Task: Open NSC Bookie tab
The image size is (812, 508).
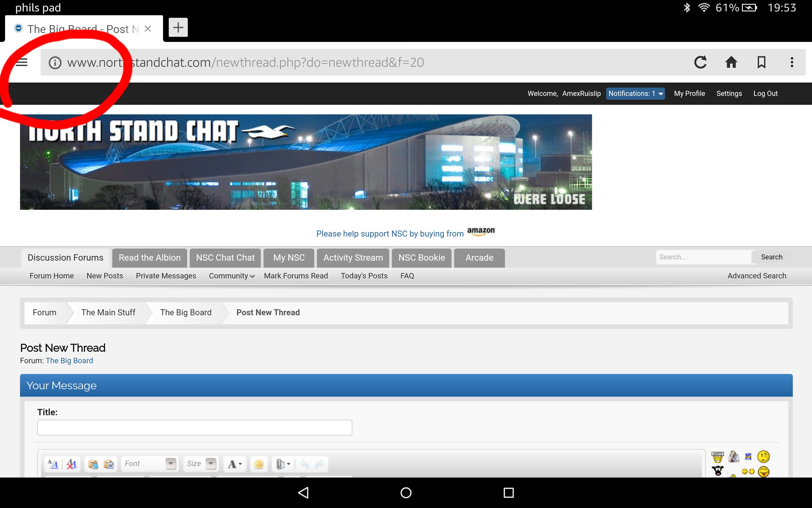Action: click(x=422, y=258)
